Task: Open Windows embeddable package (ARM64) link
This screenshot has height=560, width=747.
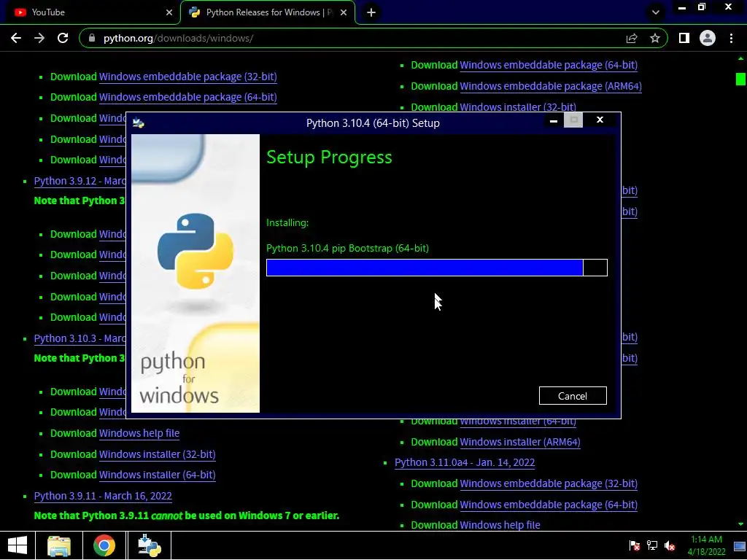Action: [550, 86]
